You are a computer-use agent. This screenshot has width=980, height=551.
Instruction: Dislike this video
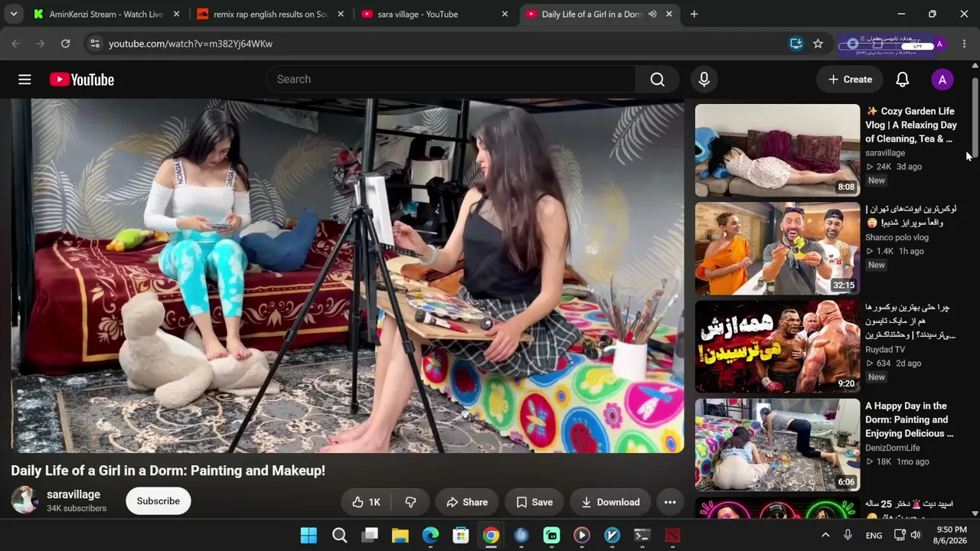[x=411, y=502]
